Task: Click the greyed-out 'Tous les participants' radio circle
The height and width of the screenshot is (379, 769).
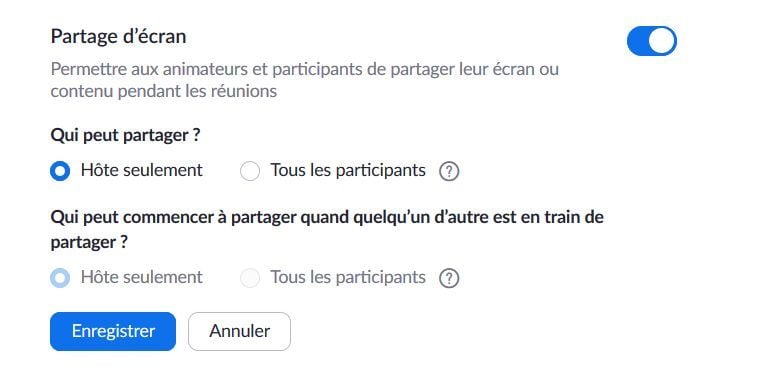Action: coord(250,278)
